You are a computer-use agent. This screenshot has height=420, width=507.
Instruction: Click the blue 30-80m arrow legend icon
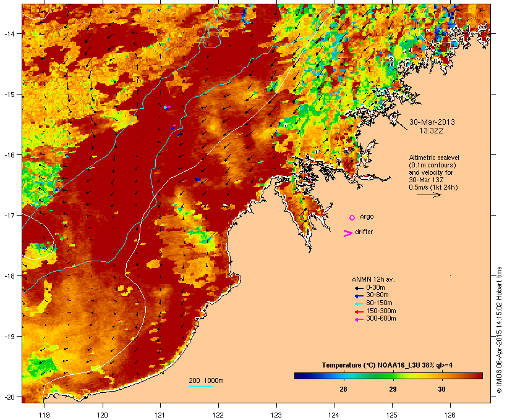(x=359, y=296)
